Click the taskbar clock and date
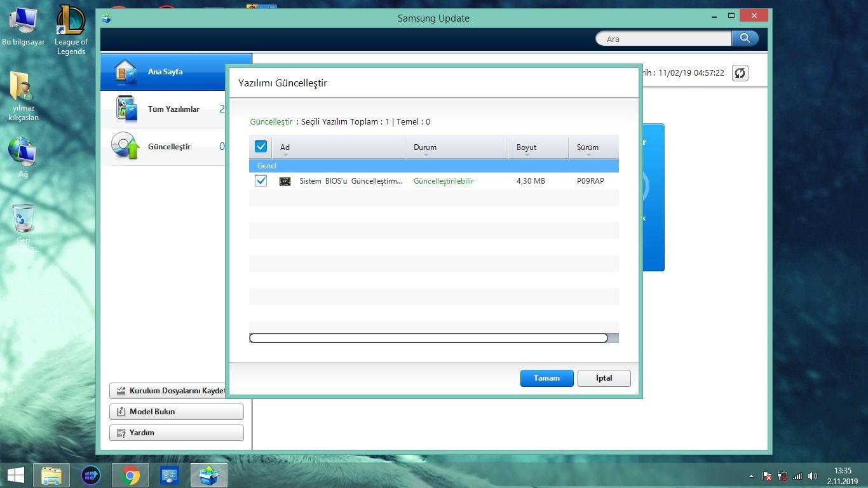Image resolution: width=868 pixels, height=488 pixels. click(843, 476)
